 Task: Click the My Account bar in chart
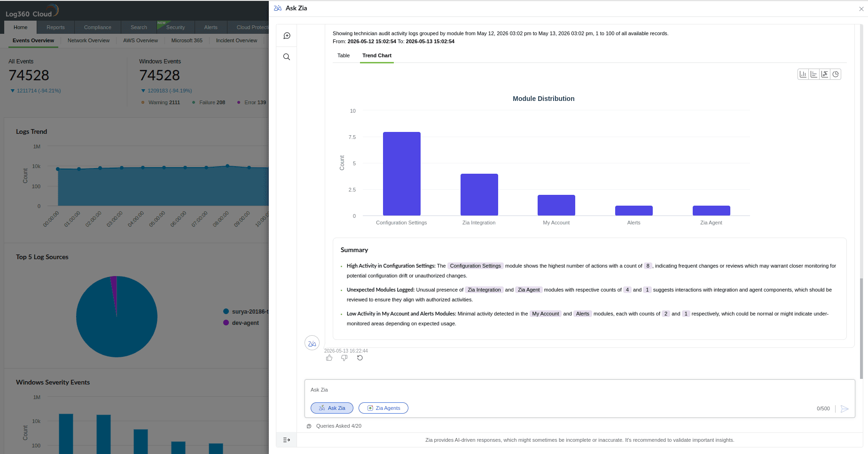pos(556,205)
